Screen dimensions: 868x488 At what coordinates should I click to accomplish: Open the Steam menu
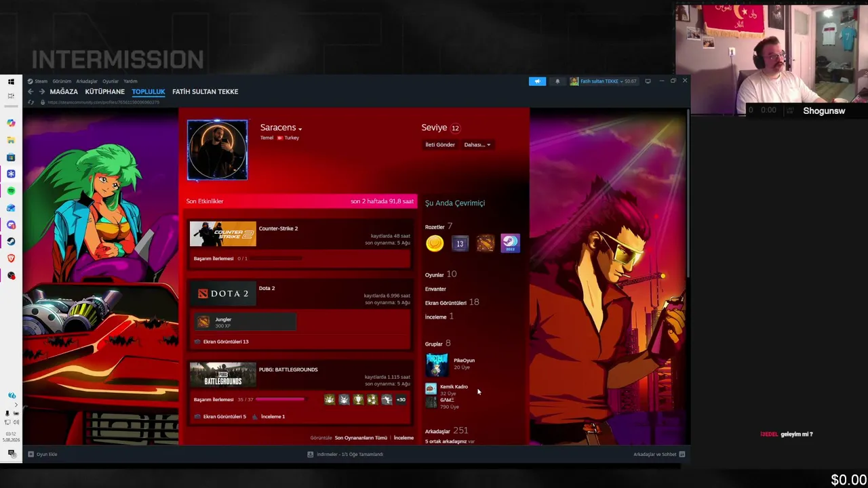41,81
